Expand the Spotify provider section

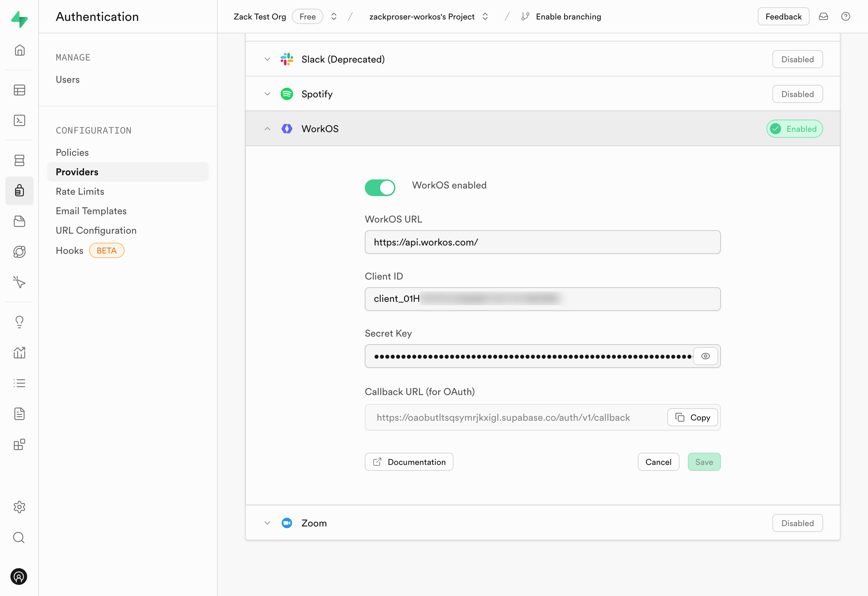[268, 94]
